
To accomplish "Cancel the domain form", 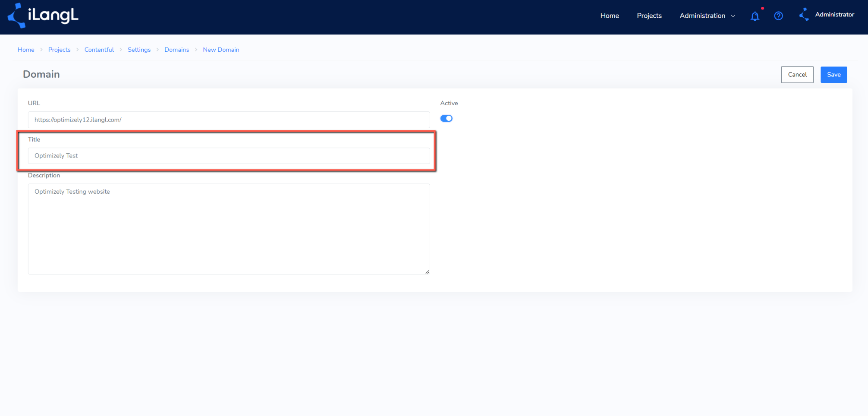I will pyautogui.click(x=797, y=75).
